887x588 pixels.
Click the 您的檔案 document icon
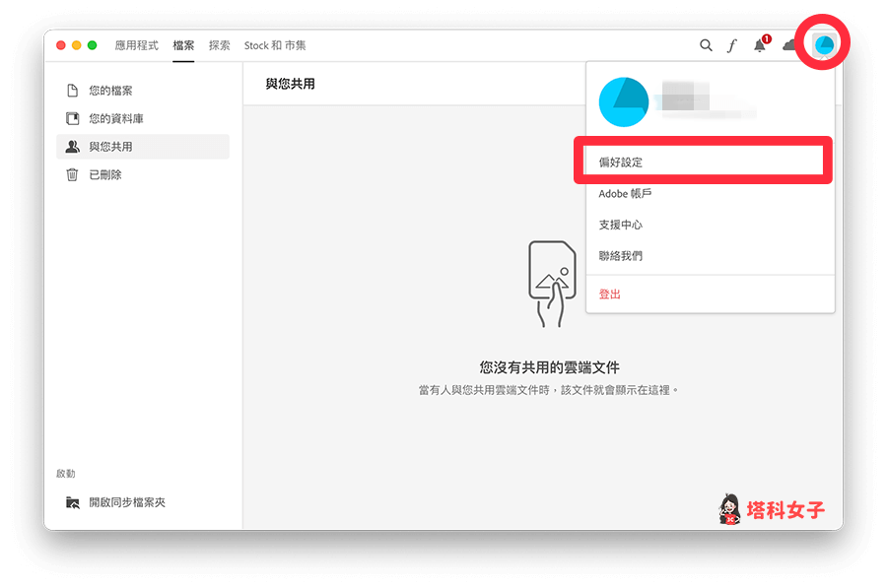(72, 91)
